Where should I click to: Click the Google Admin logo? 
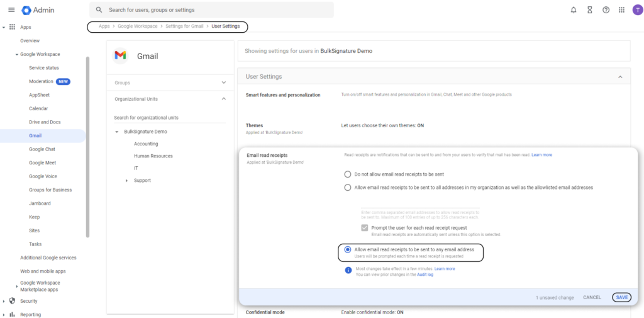coord(38,10)
